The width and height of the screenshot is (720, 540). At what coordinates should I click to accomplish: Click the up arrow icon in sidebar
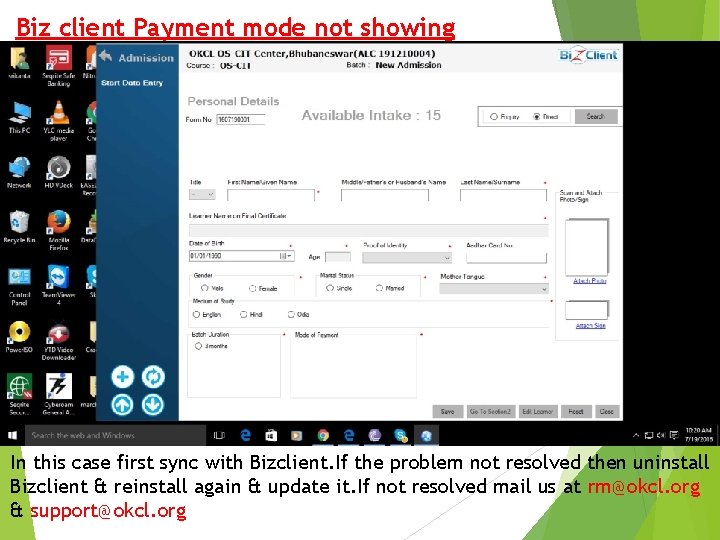point(123,405)
